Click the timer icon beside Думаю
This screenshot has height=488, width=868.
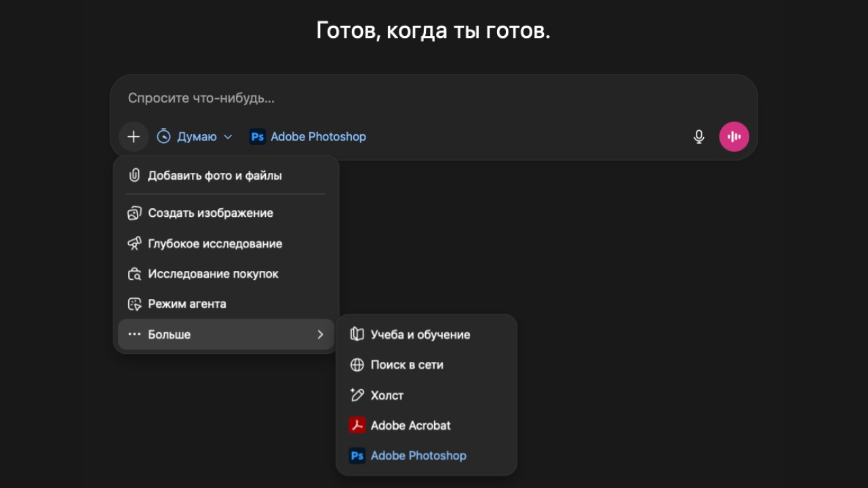coord(163,136)
